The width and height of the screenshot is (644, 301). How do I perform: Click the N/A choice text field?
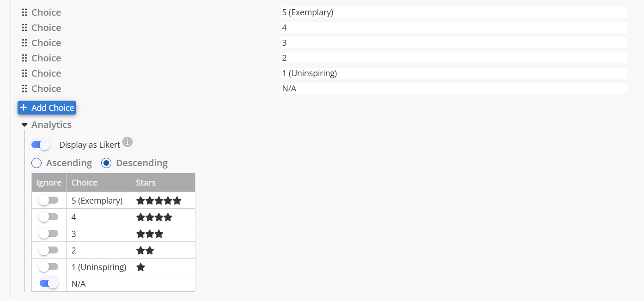(x=454, y=89)
